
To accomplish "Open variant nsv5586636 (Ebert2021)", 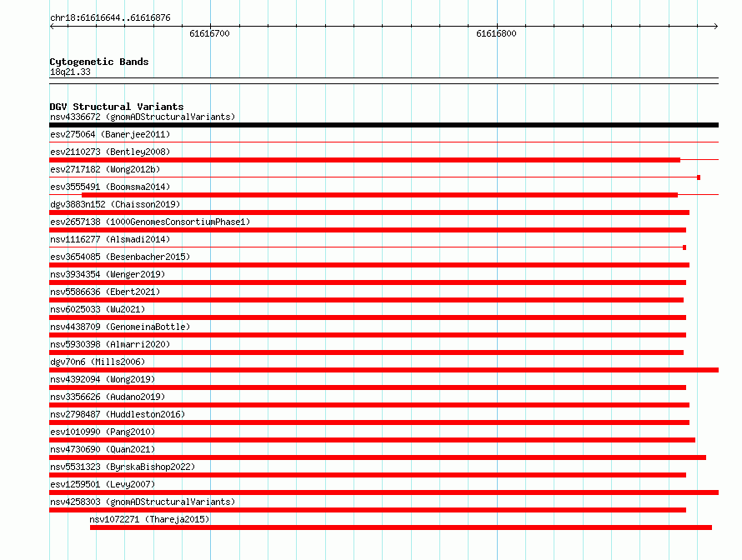I will [x=105, y=292].
